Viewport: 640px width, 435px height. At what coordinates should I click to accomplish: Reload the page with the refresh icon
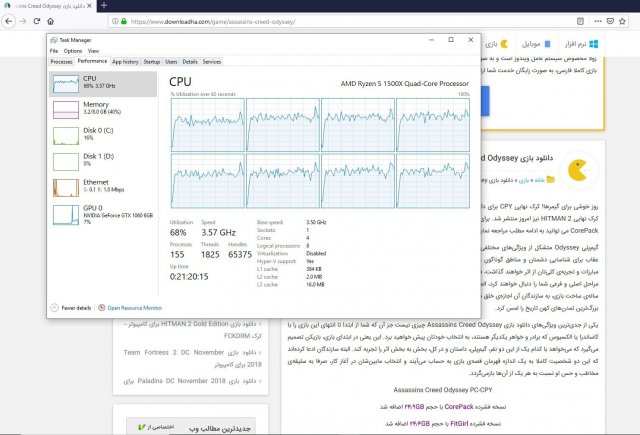click(x=37, y=21)
